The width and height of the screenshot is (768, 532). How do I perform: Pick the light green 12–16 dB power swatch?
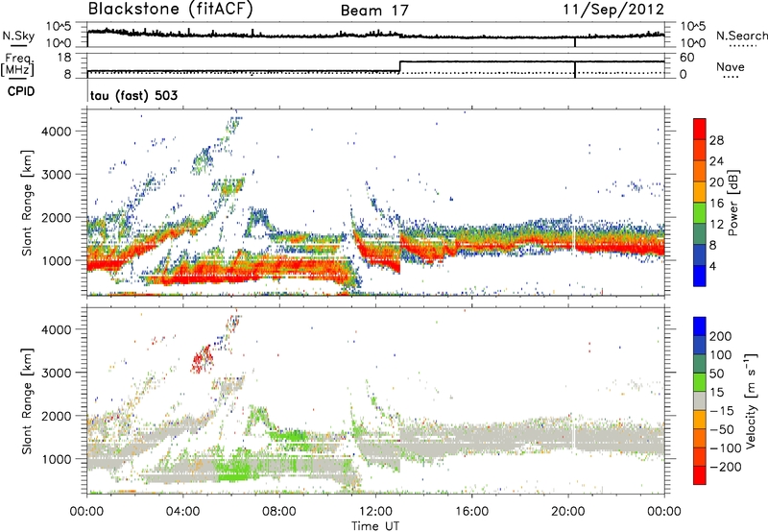pos(700,213)
